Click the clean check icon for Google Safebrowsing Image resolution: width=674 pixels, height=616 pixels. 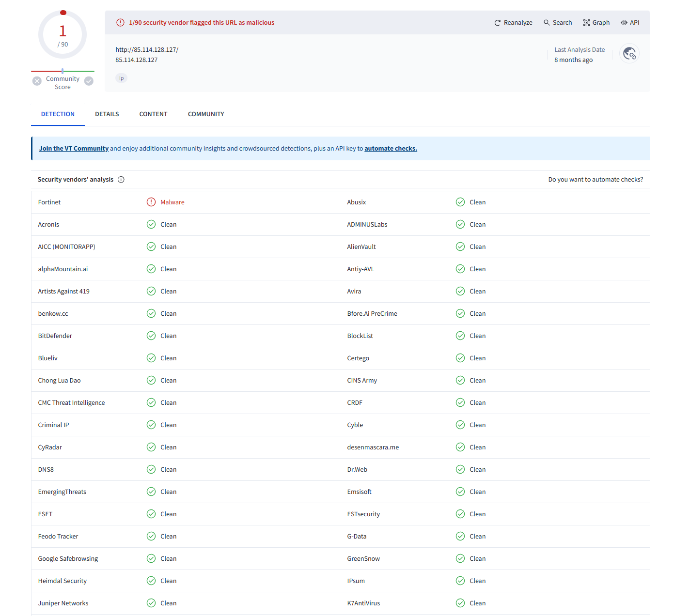(x=151, y=558)
